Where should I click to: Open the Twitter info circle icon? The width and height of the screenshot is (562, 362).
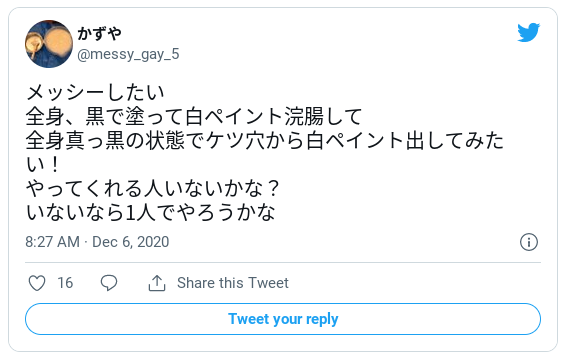coord(529,242)
